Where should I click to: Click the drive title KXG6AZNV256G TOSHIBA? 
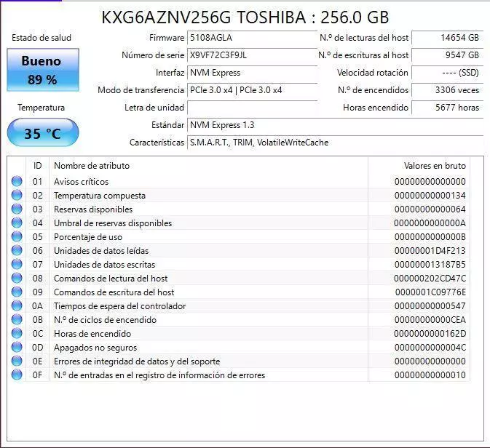(x=245, y=17)
